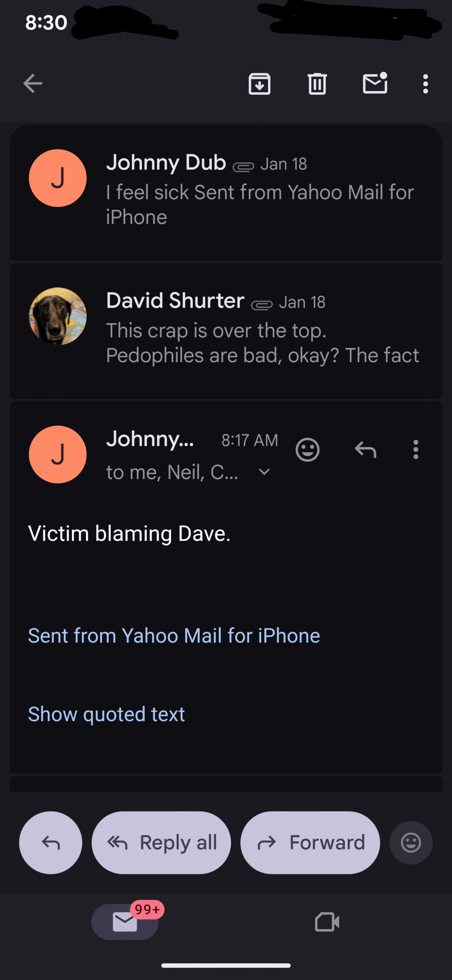
Task: Tap the single reply button at bottom left
Action: [51, 843]
